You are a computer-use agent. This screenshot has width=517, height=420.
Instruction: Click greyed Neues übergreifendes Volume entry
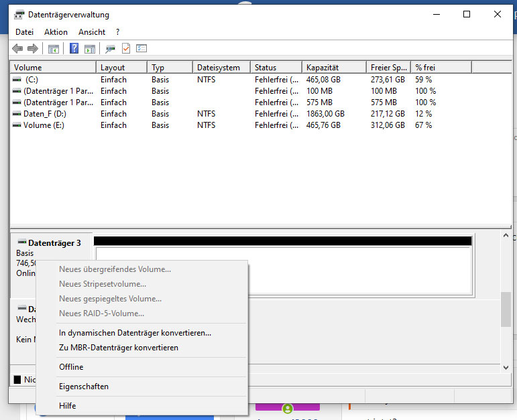115,269
